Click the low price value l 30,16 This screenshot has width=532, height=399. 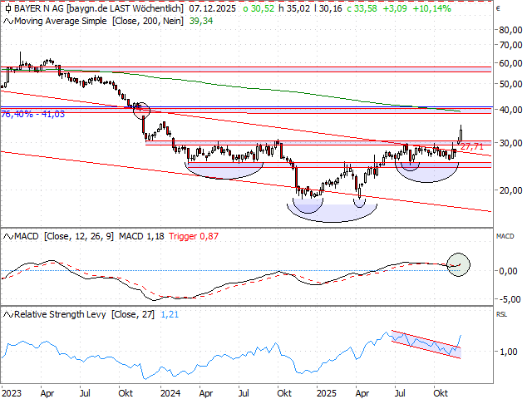click(x=328, y=8)
